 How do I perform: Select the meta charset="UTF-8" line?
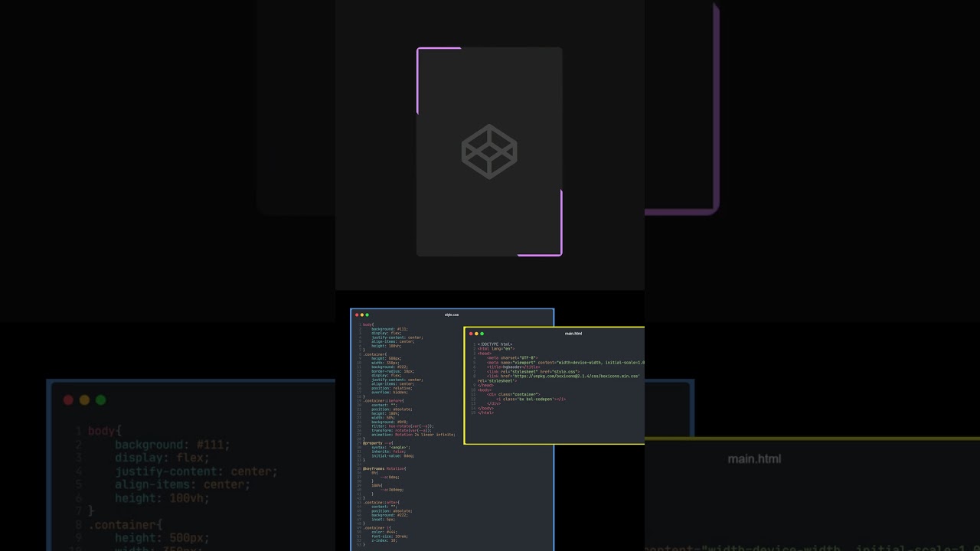[x=512, y=357]
